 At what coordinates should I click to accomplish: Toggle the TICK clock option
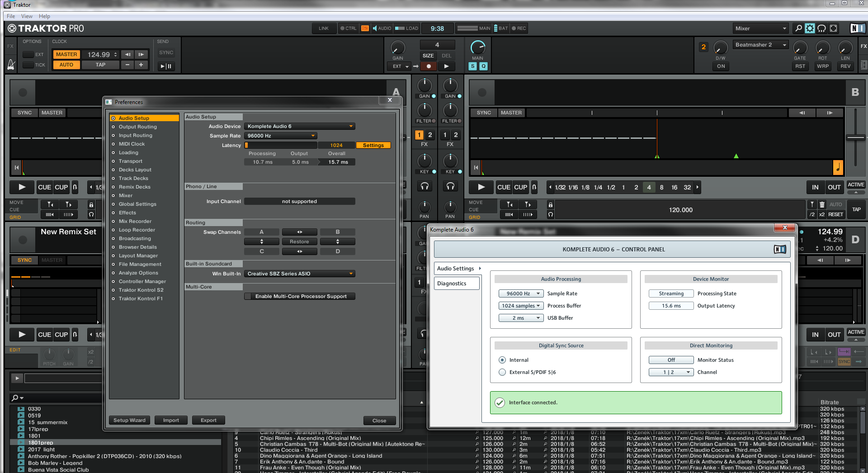pyautogui.click(x=28, y=65)
